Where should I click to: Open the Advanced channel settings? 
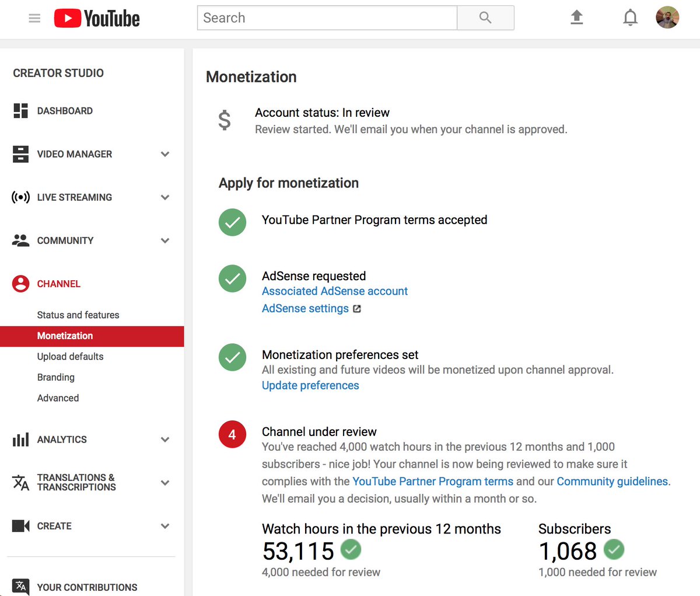[58, 398]
